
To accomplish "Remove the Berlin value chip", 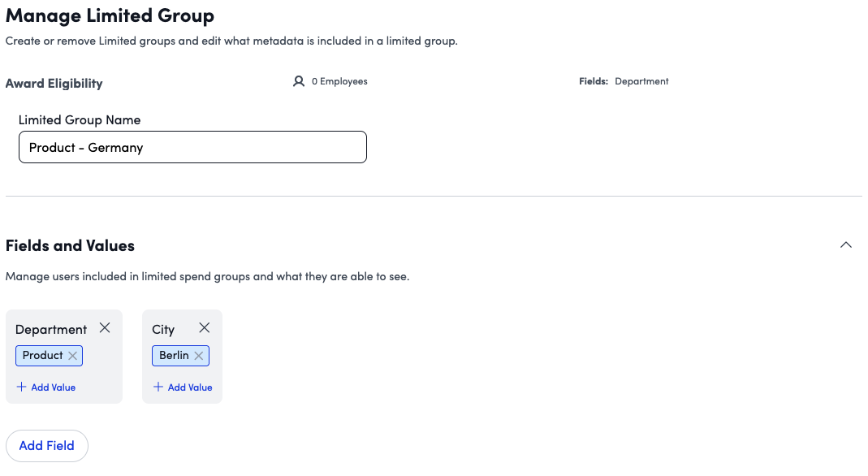I will pyautogui.click(x=199, y=356).
